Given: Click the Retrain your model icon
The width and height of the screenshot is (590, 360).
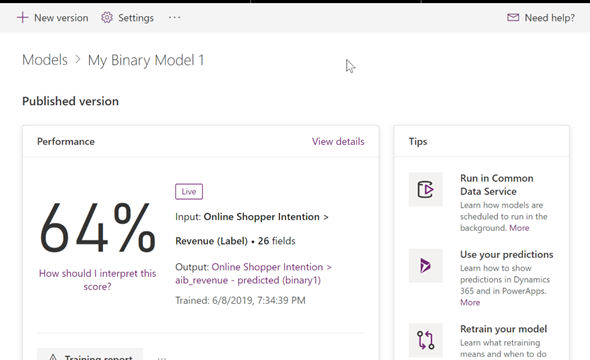Looking at the screenshot, I should coord(426,340).
